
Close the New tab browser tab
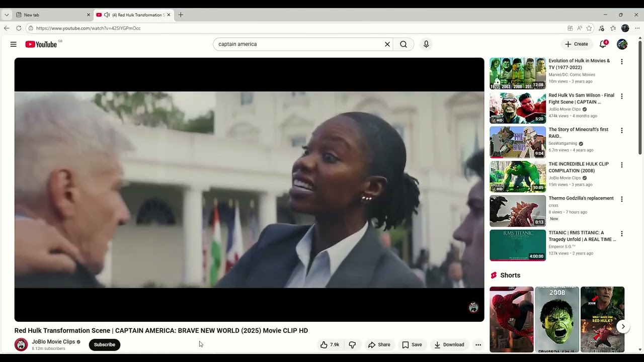pos(89,15)
